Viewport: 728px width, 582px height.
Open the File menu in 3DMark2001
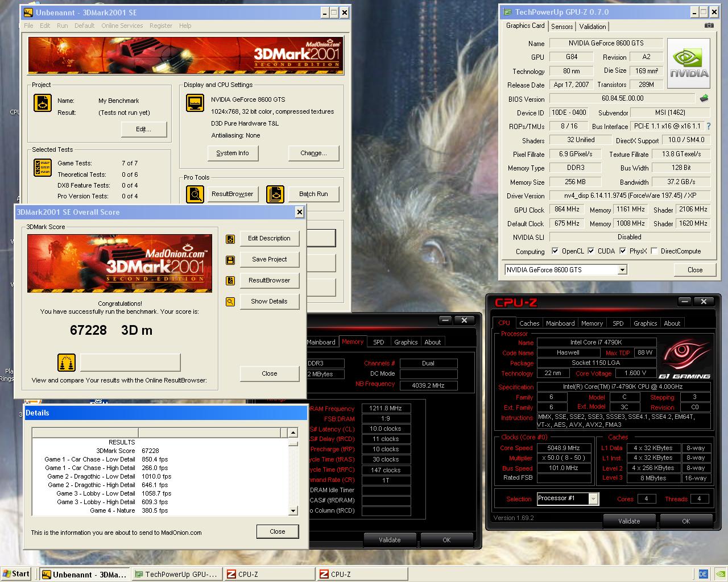[28, 26]
